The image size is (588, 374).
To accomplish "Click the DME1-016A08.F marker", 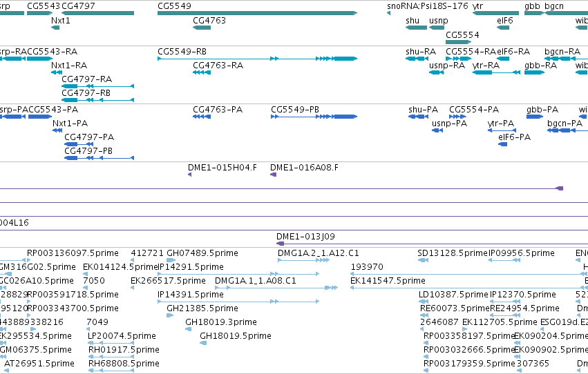I will [274, 175].
